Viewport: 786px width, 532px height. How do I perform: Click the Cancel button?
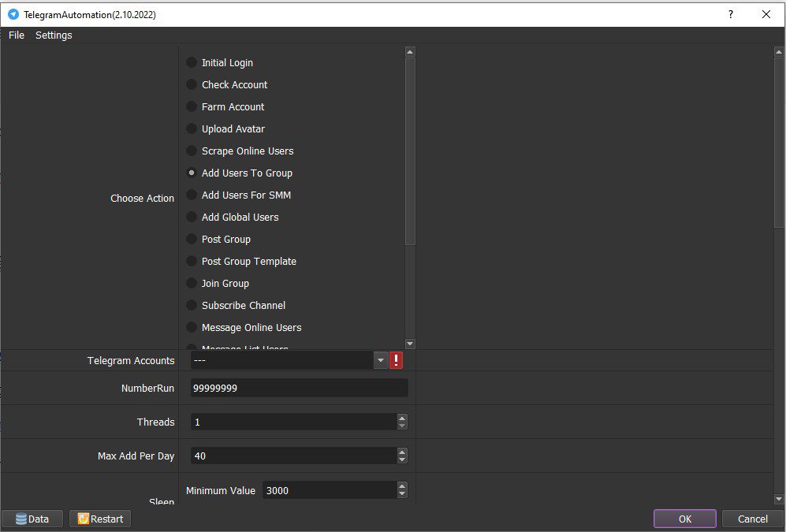click(752, 519)
